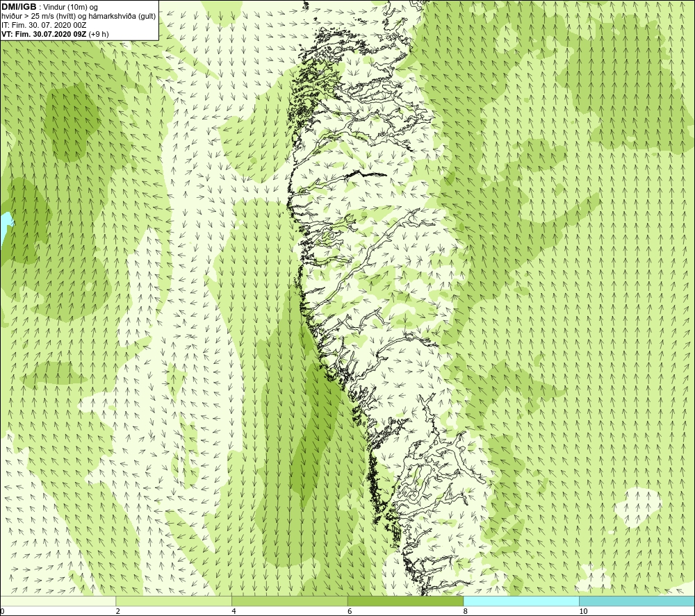Click the 0–2 m/s palest legend swatch

(x=58, y=601)
